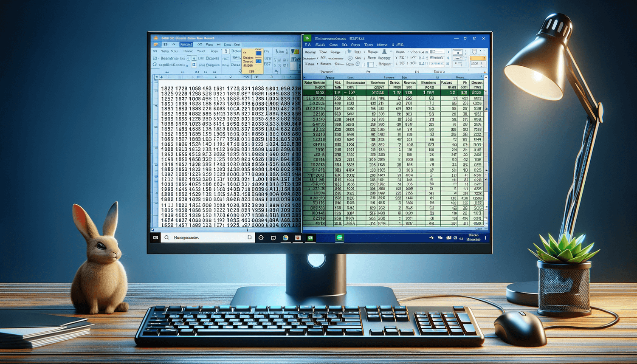Click the 'Branlens' column header
Viewport: 637px width, 364px height.
[428, 82]
